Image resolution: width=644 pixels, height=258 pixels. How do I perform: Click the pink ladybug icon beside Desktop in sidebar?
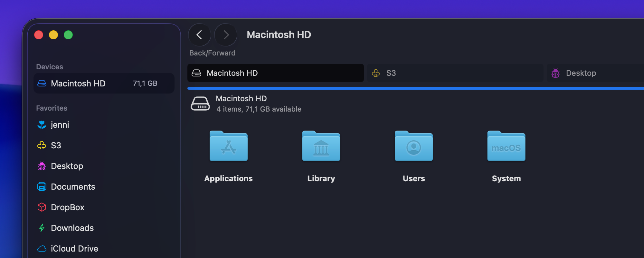pos(42,166)
